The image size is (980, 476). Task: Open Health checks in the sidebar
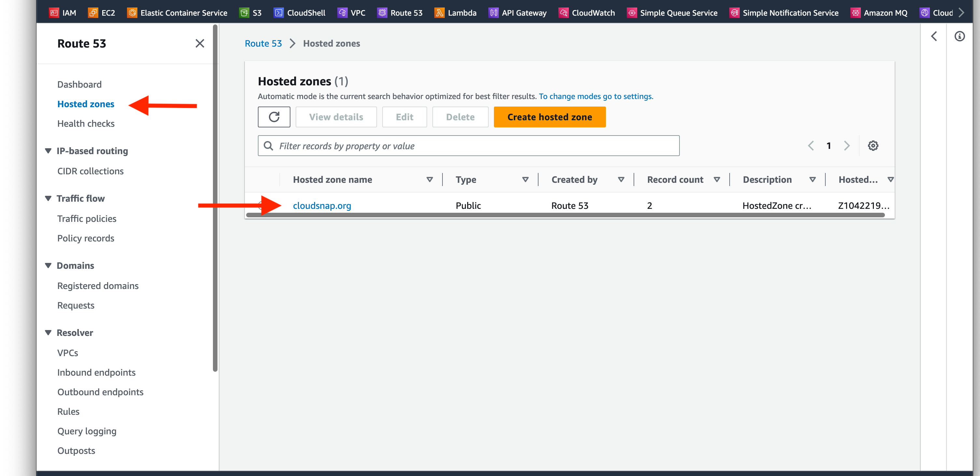point(86,124)
